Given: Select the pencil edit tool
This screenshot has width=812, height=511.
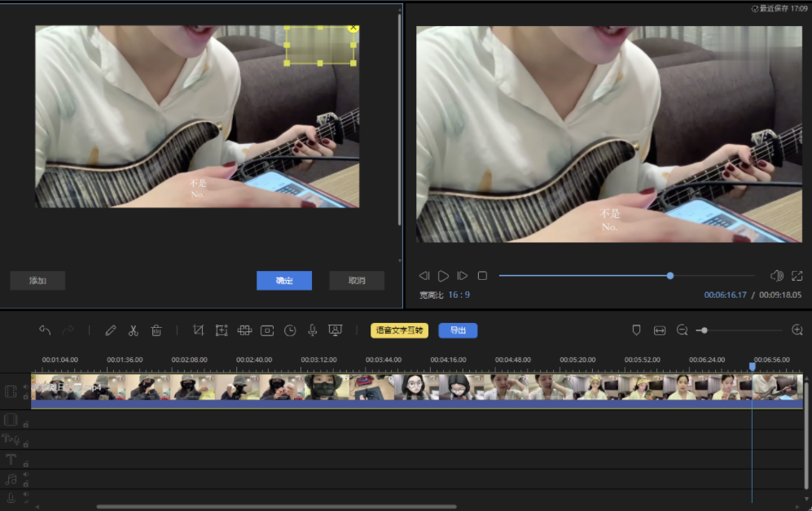Looking at the screenshot, I should pyautogui.click(x=110, y=330).
